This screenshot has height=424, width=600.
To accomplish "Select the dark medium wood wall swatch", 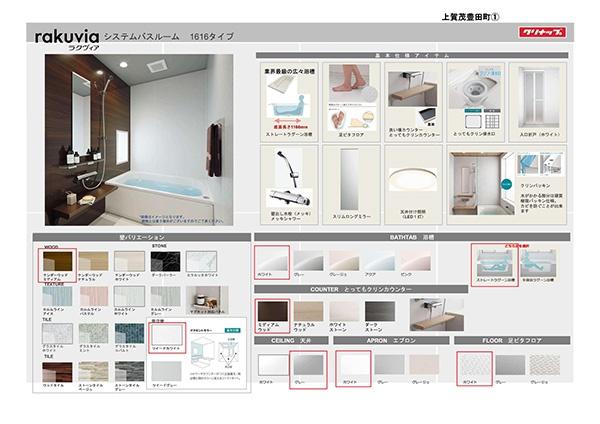I will click(57, 261).
